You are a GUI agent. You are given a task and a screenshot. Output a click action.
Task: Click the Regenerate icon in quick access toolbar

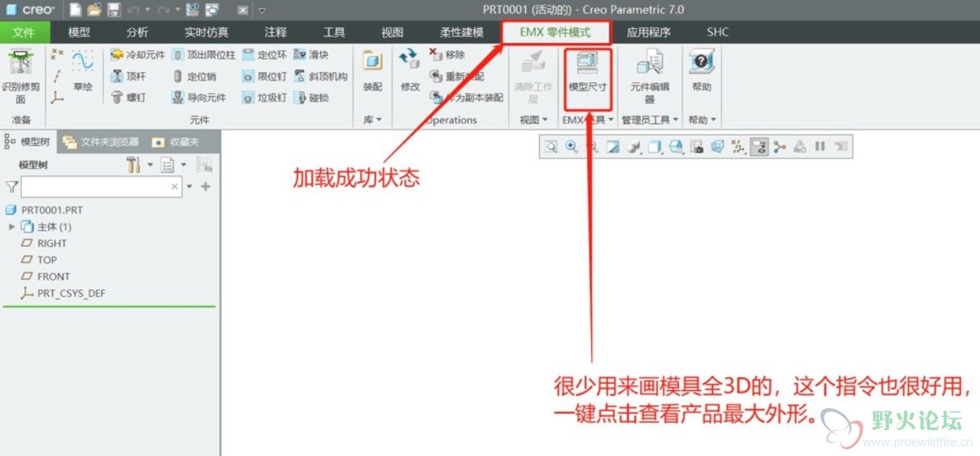(x=192, y=10)
